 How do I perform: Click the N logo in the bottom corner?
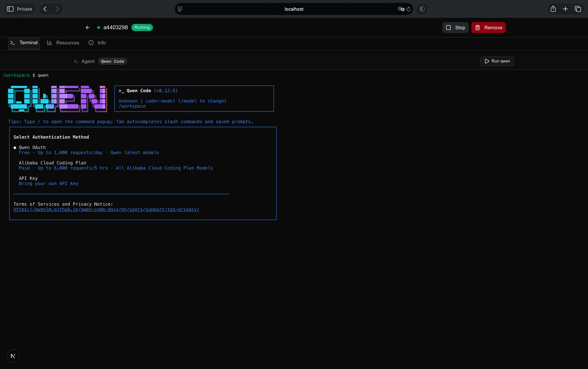[x=13, y=356]
